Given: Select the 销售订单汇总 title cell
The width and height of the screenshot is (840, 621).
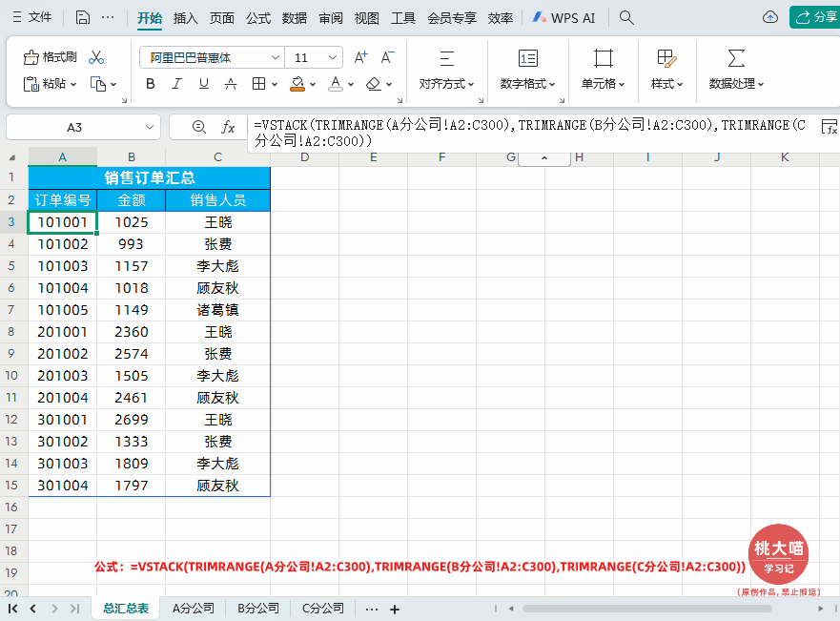Looking at the screenshot, I should (x=150, y=177).
